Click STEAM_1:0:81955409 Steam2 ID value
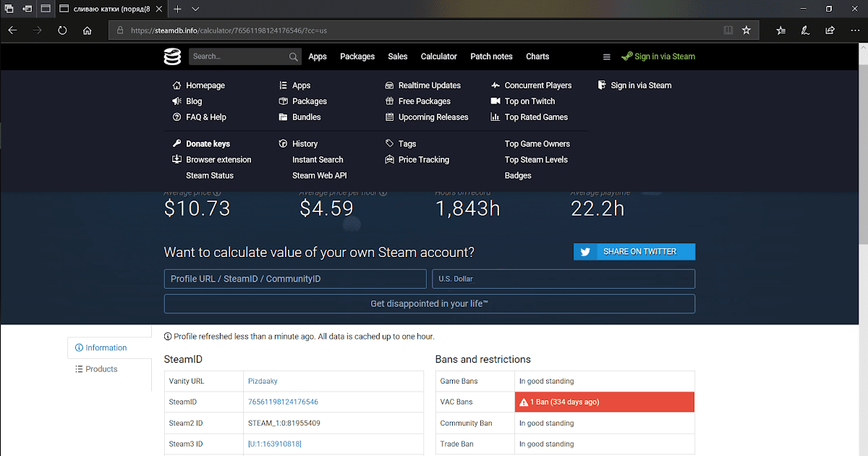The height and width of the screenshot is (456, 868). tap(284, 423)
